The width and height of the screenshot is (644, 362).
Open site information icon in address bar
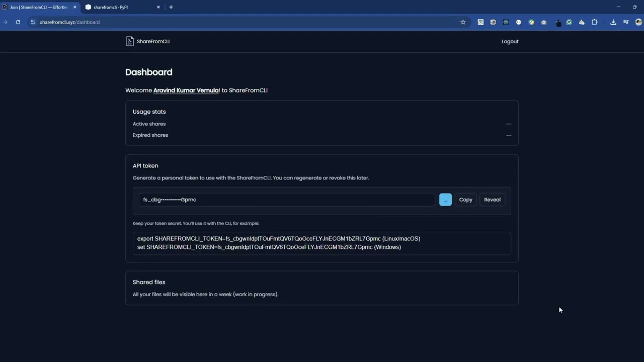pyautogui.click(x=33, y=22)
